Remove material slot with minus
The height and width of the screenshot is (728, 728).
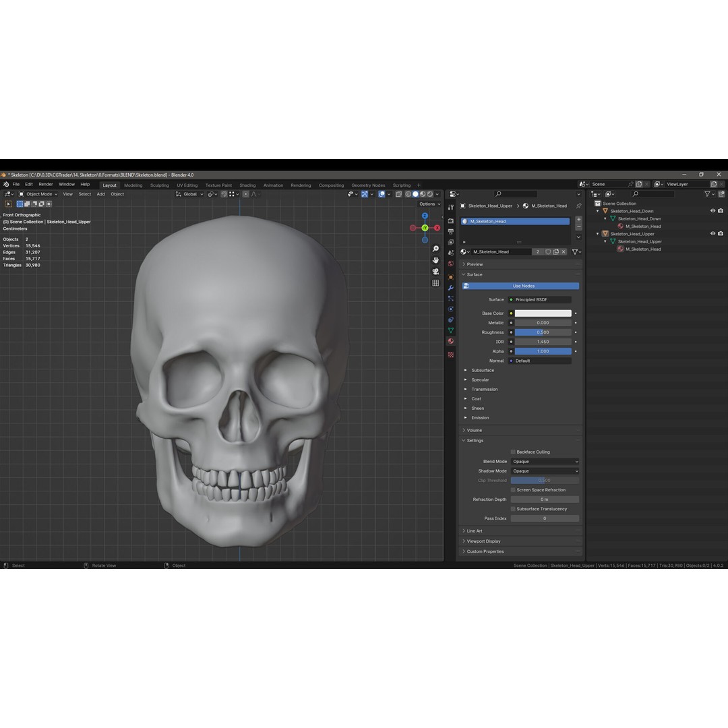tap(578, 226)
